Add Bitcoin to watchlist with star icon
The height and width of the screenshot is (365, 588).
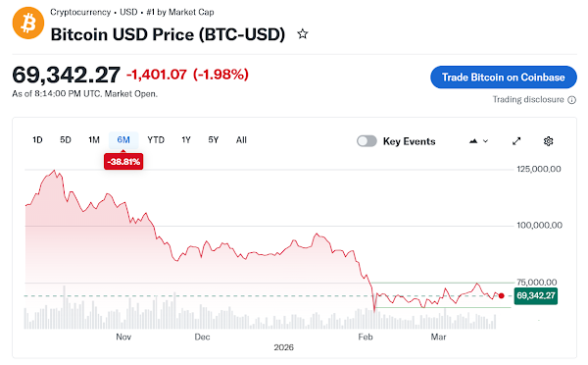pos(303,34)
